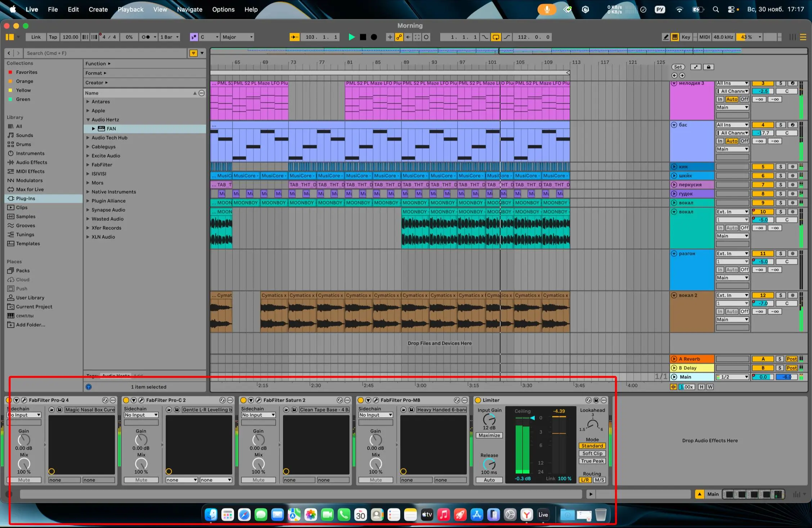The height and width of the screenshot is (528, 812).
Task: Switch Limiter routing to M/S
Action: click(599, 480)
